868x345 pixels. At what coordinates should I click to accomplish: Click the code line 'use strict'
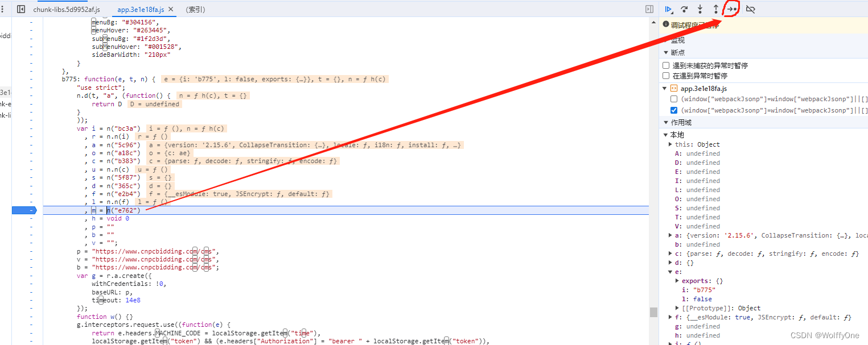pyautogui.click(x=101, y=88)
